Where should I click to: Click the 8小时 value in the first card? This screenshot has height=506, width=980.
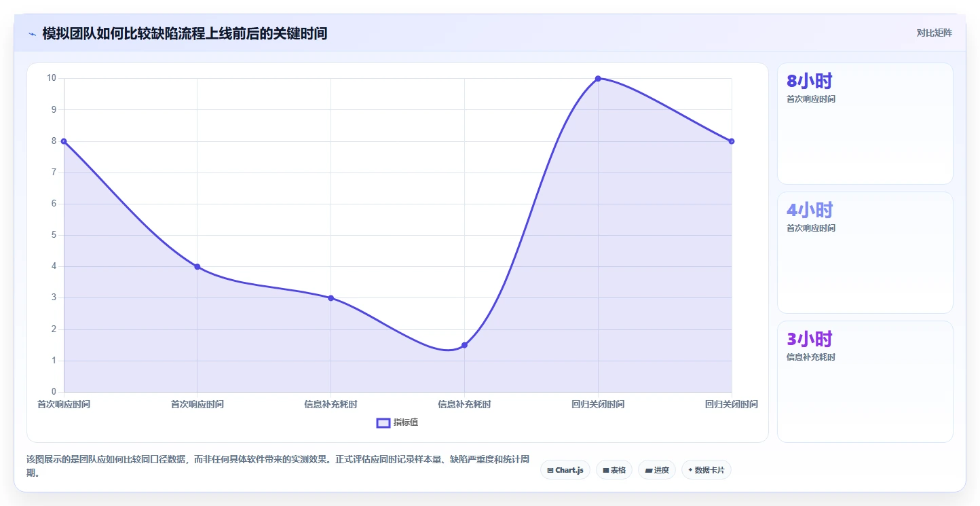pos(810,81)
